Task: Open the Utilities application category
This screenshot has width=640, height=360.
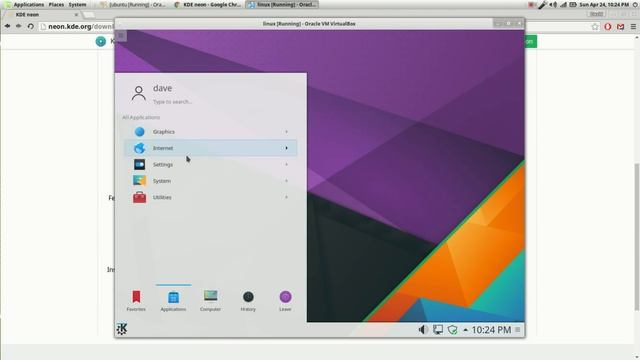Action: click(211, 197)
